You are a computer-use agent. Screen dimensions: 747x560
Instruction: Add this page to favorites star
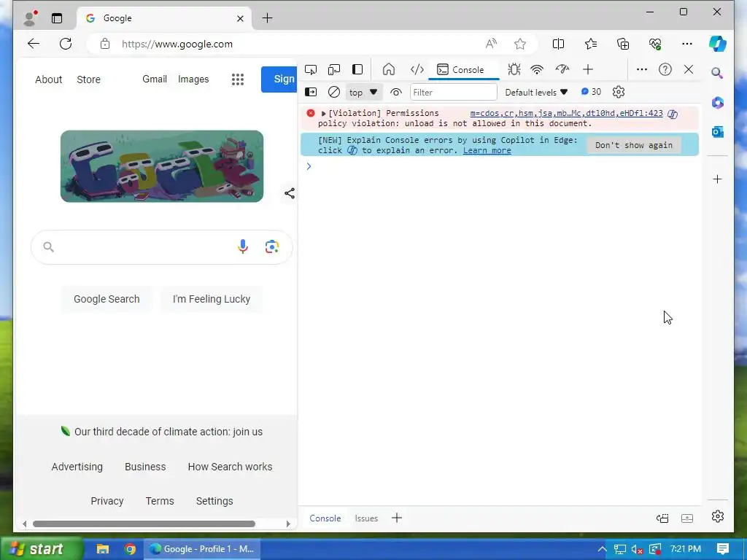coord(519,44)
